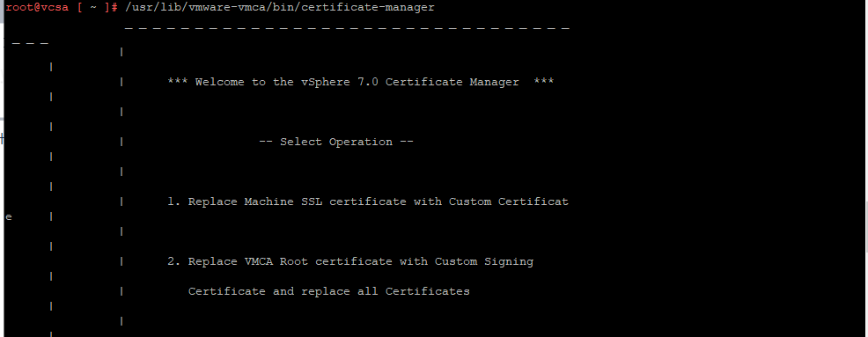The width and height of the screenshot is (868, 337).
Task: Click the leading asterisks before Welcome
Action: click(177, 81)
